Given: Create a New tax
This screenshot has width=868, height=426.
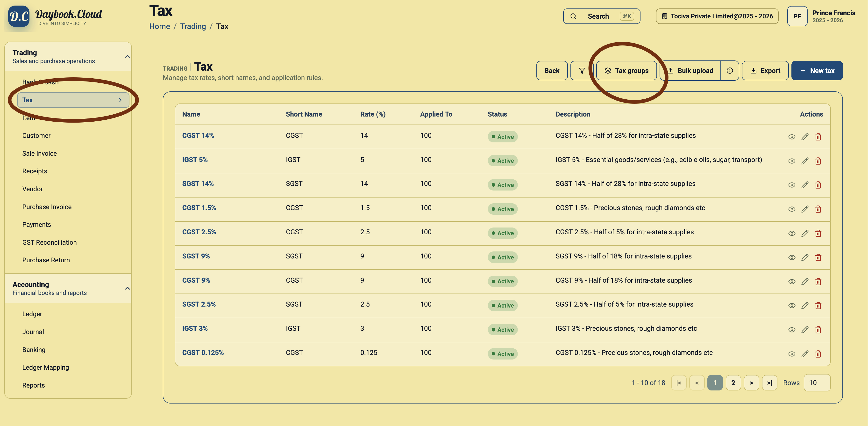Looking at the screenshot, I should [817, 71].
